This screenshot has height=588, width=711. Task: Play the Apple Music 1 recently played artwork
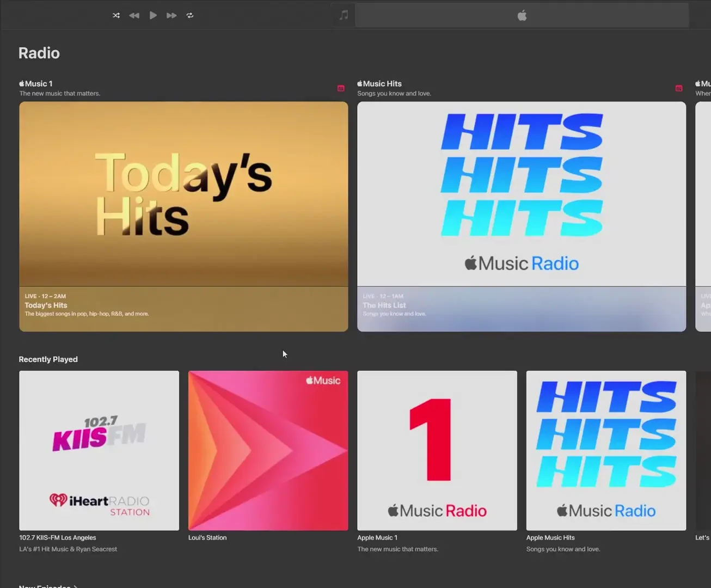[x=437, y=451]
